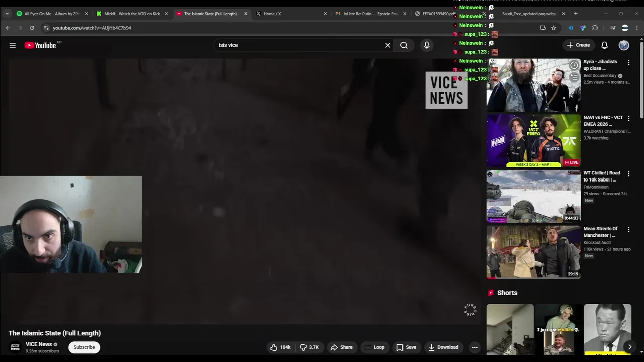This screenshot has width=644, height=362.
Task: Open options for NAVI vs FNC video
Action: tap(628, 118)
